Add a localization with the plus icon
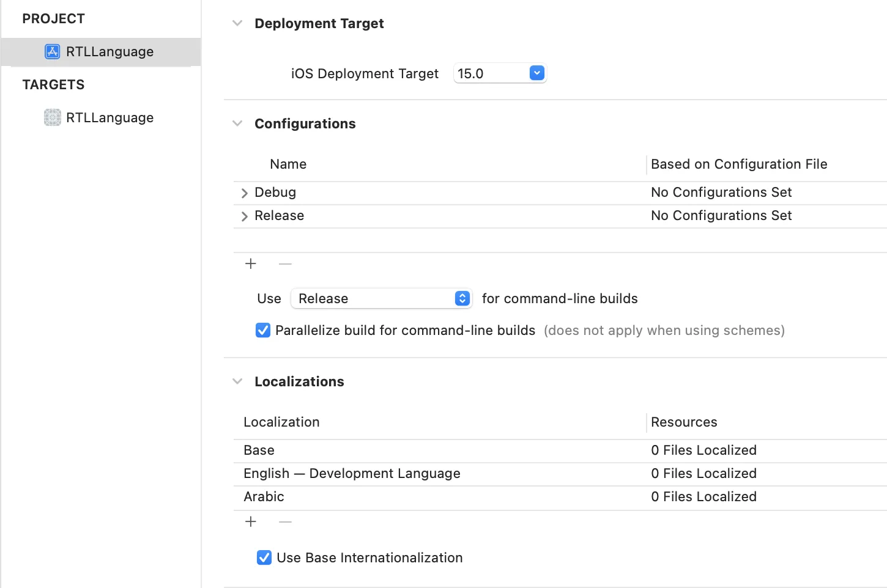Viewport: 887px width, 588px height. click(x=251, y=522)
